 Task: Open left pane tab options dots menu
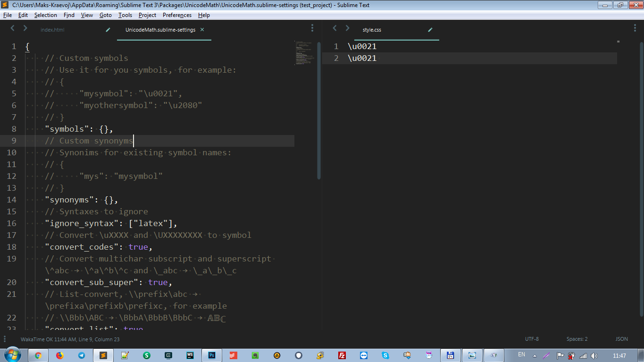pyautogui.click(x=312, y=28)
